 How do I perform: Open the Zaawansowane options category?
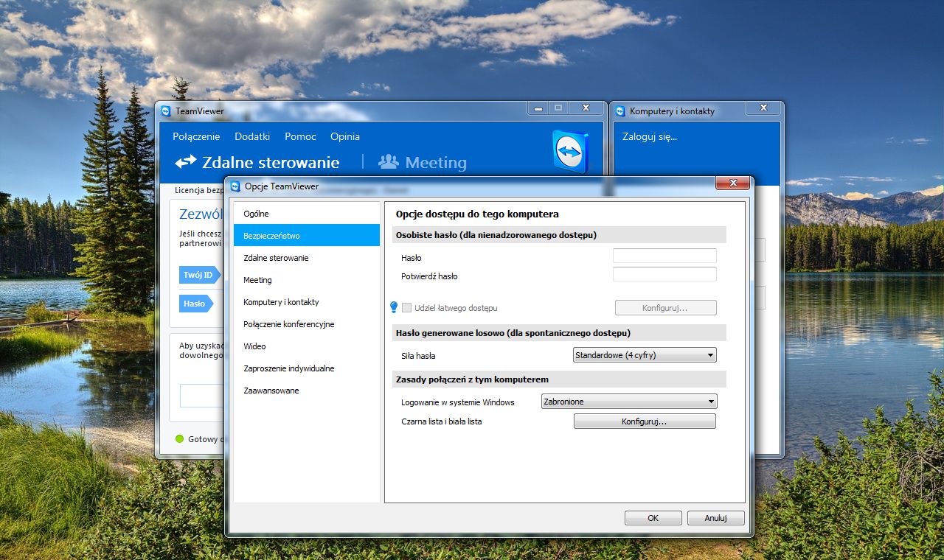pos(307,391)
